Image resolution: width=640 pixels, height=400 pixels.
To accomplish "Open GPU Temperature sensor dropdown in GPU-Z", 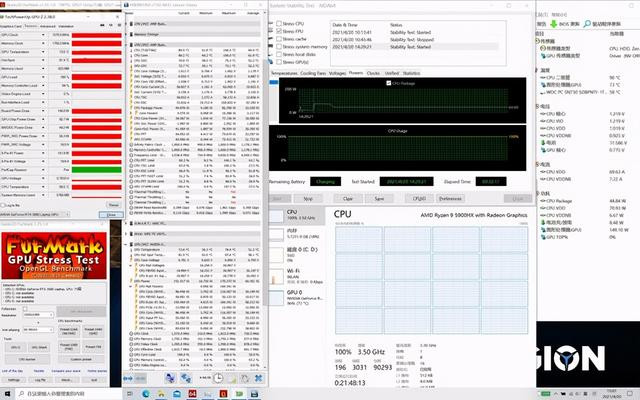I will [x=43, y=52].
